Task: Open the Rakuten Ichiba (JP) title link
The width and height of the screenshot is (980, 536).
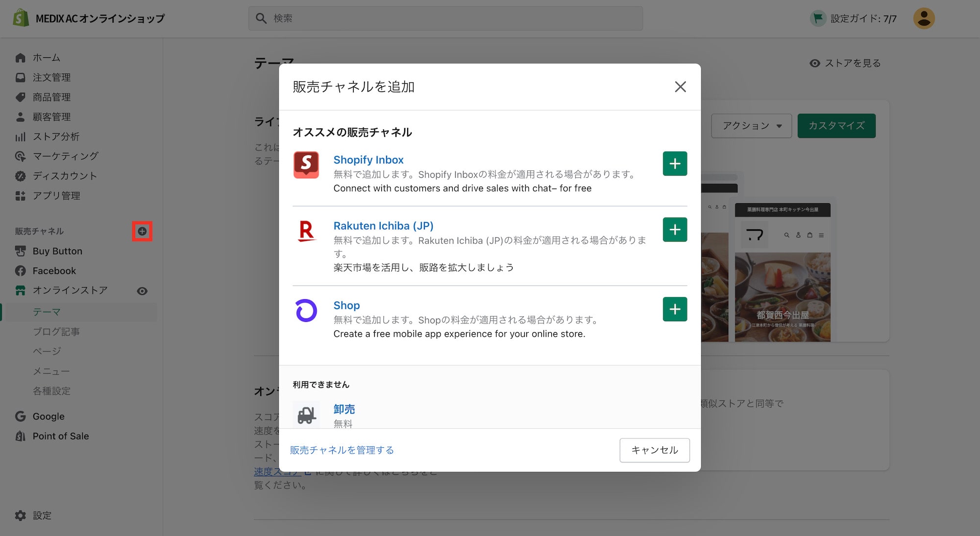Action: tap(383, 226)
